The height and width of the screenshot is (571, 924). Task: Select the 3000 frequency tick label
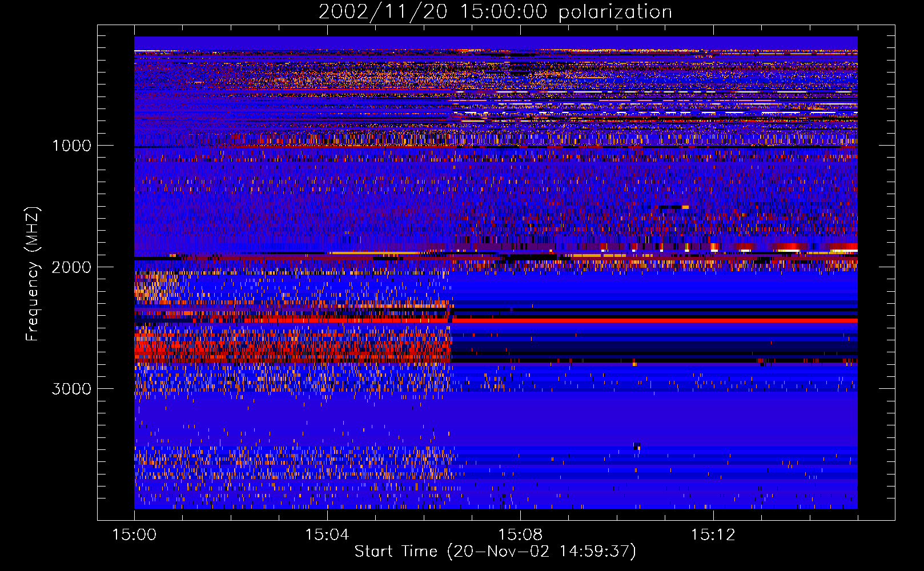(x=71, y=389)
